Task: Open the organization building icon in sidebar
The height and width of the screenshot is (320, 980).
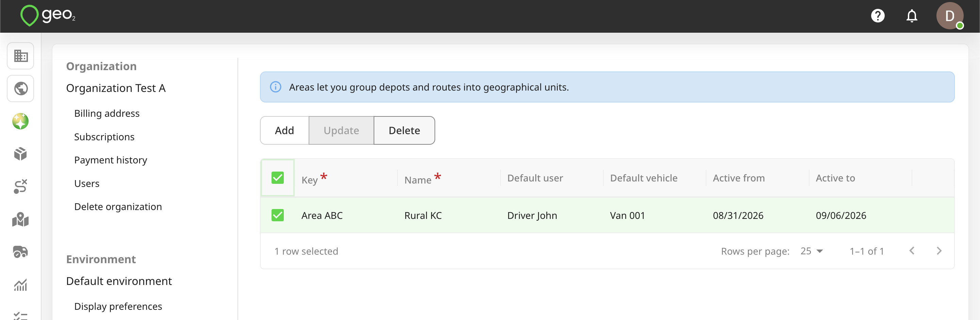Action: pos(20,56)
